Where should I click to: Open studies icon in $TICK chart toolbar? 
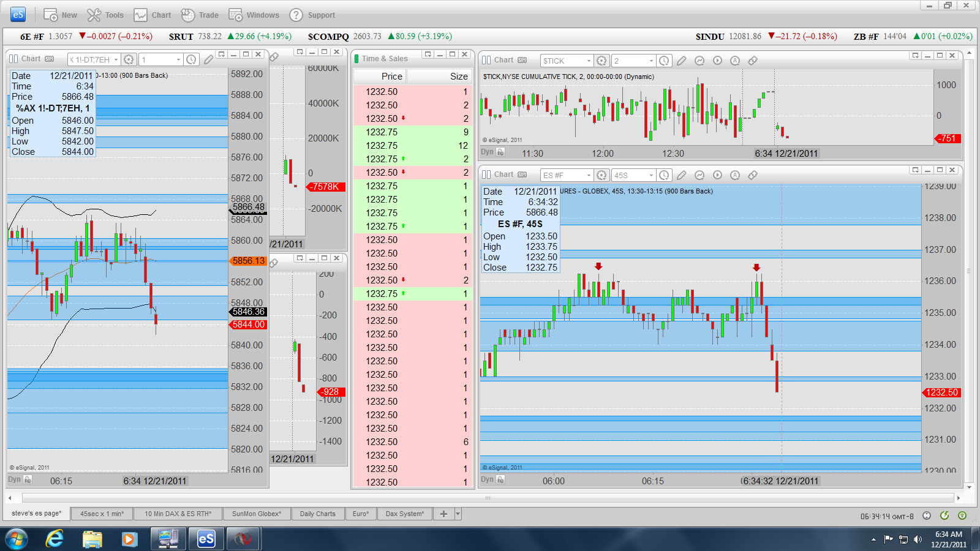[699, 61]
